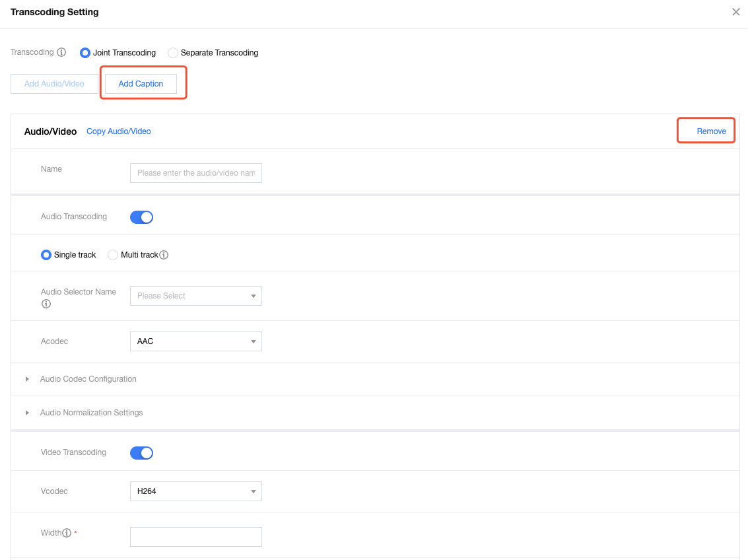Click the Transcoding info icon
Screen dimensions: 748x560
pyautogui.click(x=61, y=52)
